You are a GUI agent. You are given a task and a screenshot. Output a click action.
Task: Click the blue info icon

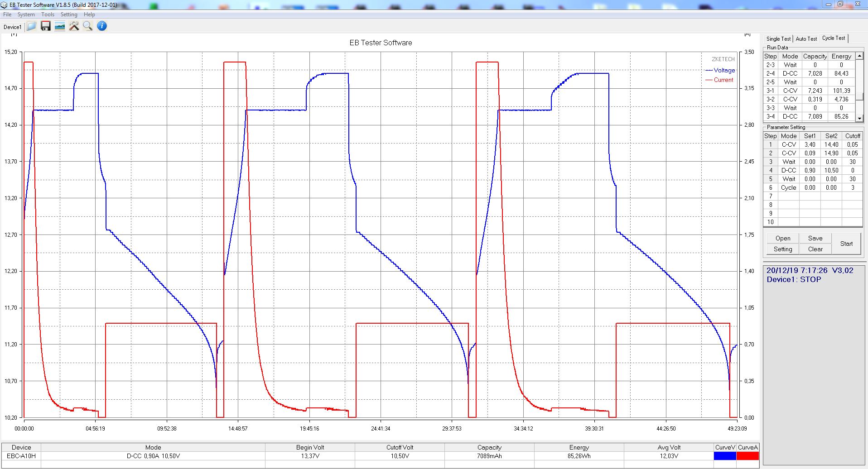click(102, 26)
